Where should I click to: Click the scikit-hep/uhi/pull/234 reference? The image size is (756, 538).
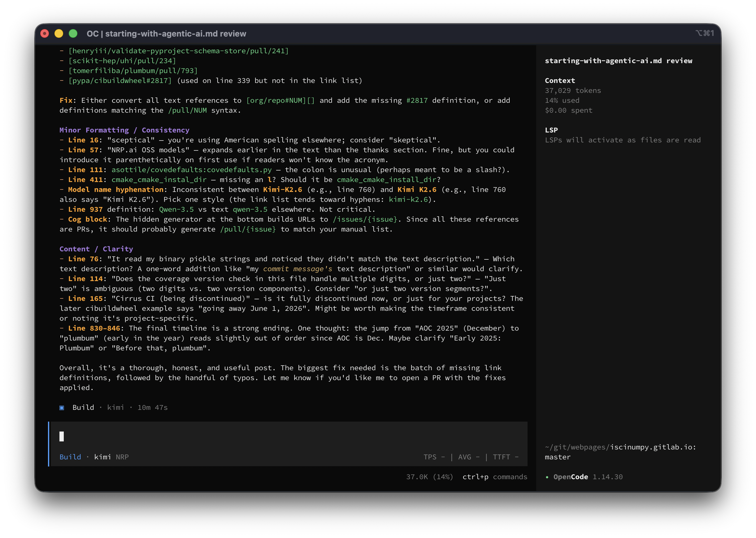pos(122,61)
